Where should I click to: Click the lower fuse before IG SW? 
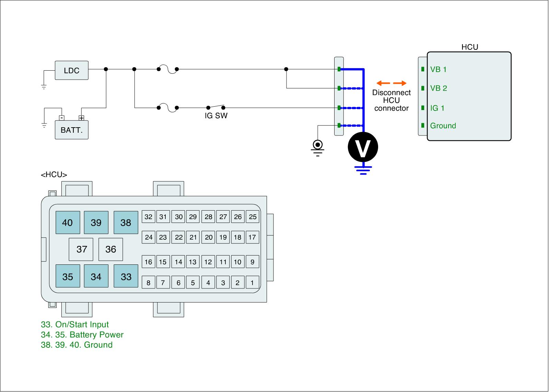pyautogui.click(x=167, y=108)
